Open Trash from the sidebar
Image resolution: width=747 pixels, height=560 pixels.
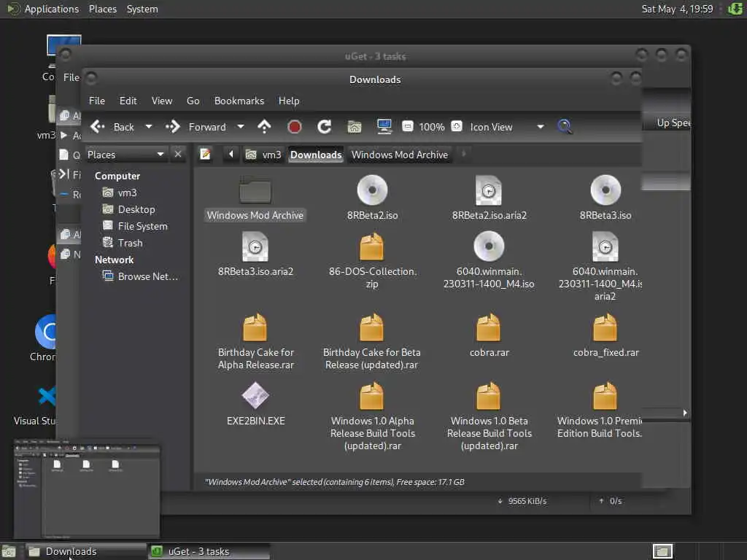(x=123, y=242)
